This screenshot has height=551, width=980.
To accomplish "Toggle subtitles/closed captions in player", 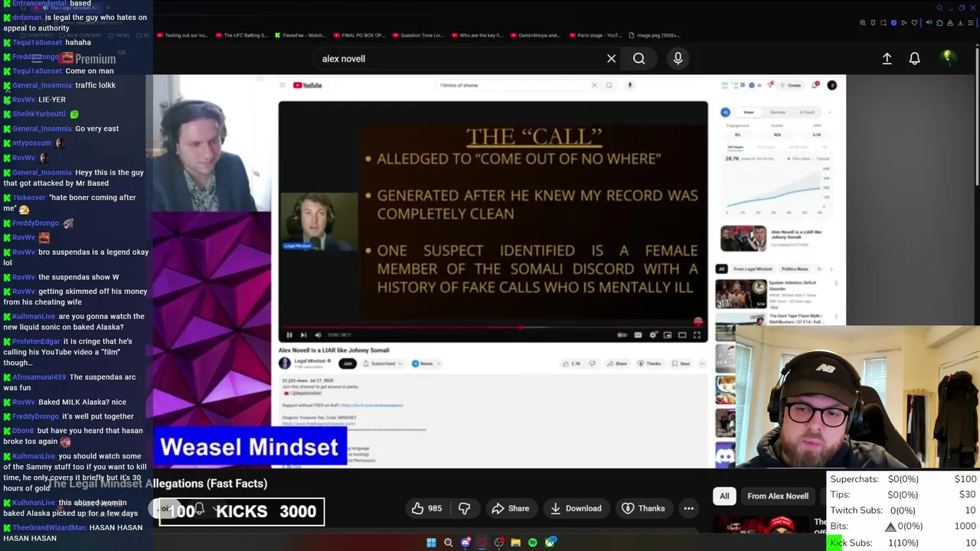I will (638, 334).
